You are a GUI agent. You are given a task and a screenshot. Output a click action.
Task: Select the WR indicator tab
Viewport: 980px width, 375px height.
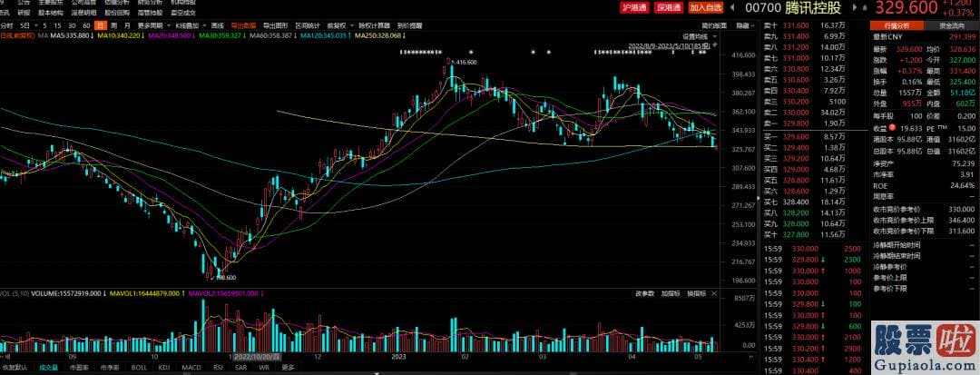click(x=264, y=368)
